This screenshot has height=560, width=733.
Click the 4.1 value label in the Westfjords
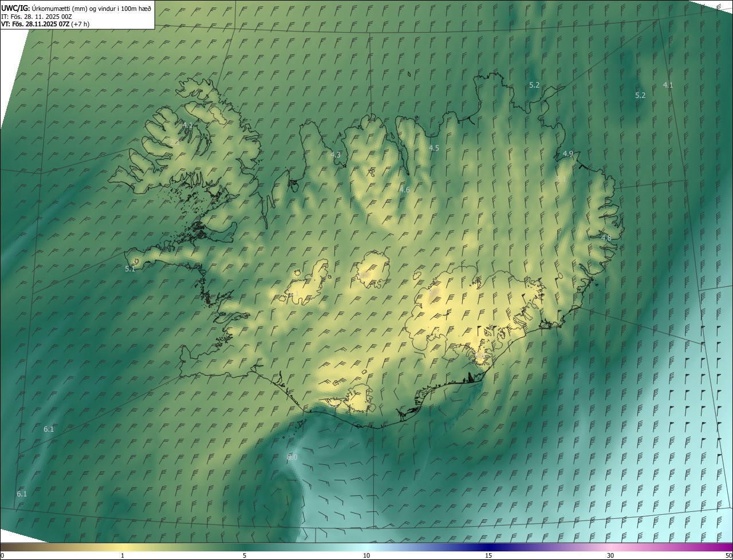point(188,125)
